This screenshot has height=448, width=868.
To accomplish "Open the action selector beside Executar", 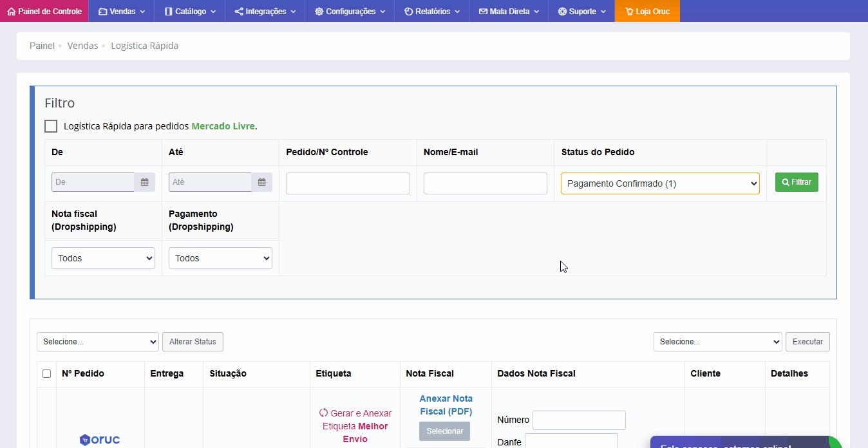I will (717, 342).
